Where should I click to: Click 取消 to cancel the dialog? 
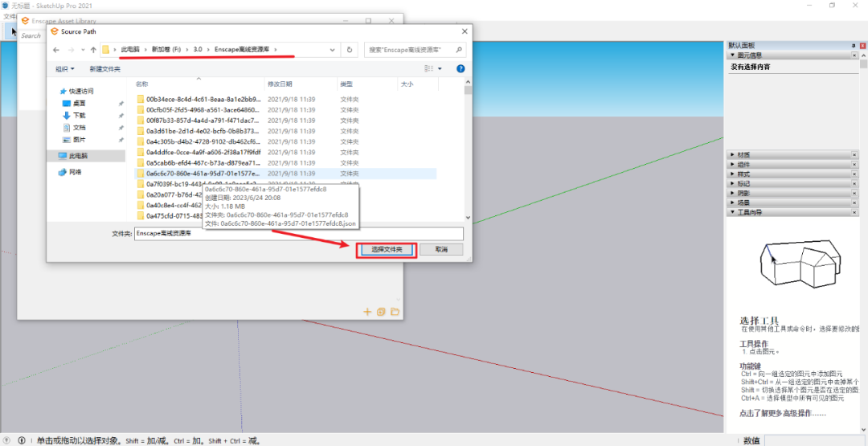pos(441,250)
